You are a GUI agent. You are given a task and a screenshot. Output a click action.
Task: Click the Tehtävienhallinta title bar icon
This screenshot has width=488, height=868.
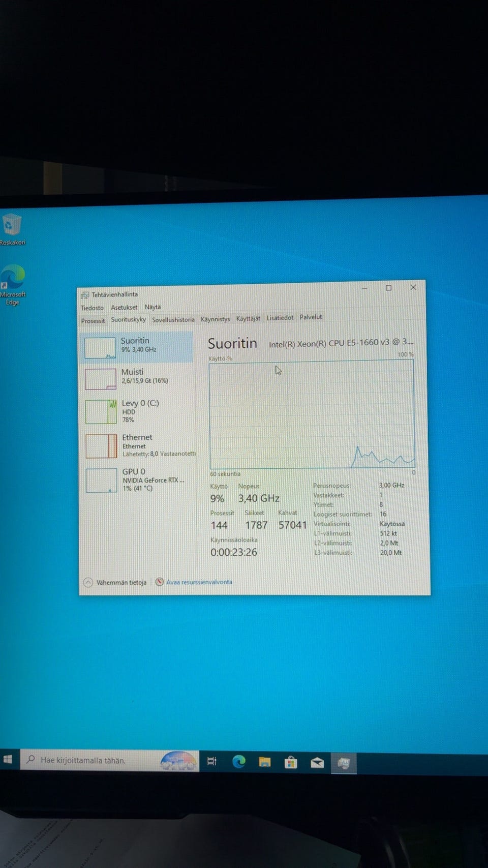click(x=85, y=294)
